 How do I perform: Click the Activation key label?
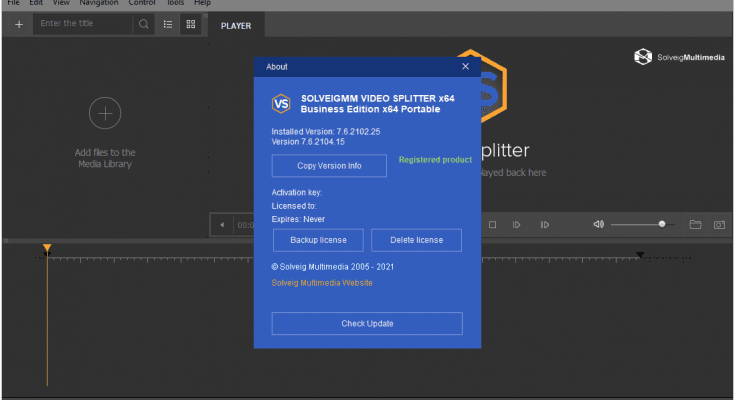[x=297, y=192]
